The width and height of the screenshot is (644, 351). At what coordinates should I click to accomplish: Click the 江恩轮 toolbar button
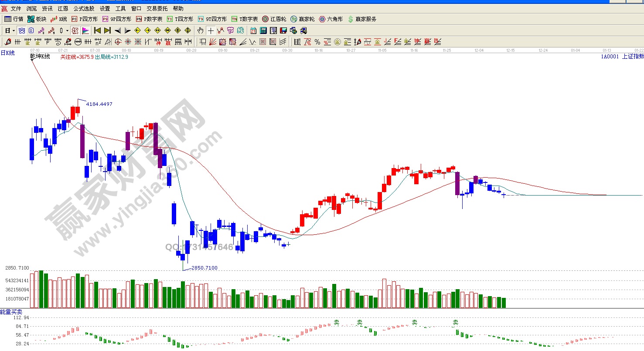(274, 19)
